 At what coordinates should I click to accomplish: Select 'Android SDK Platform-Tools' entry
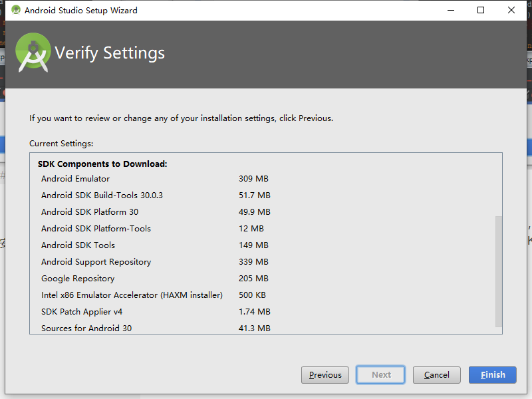point(96,229)
